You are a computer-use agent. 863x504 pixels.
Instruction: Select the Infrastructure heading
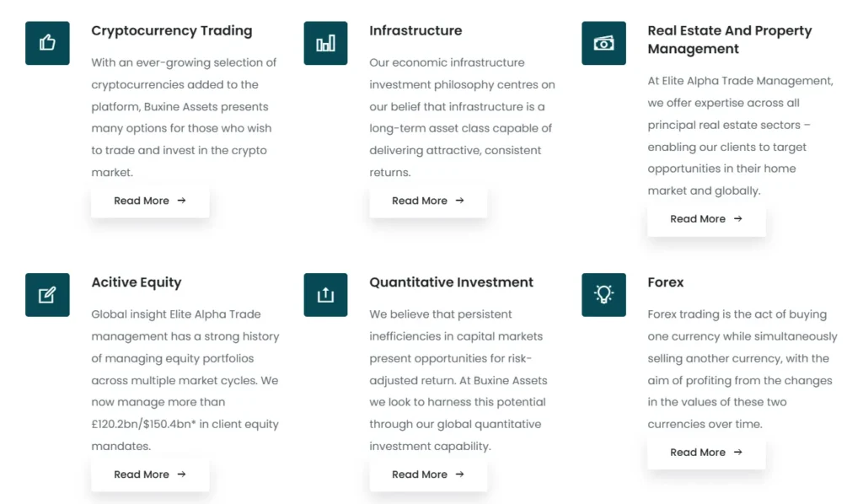(x=415, y=31)
